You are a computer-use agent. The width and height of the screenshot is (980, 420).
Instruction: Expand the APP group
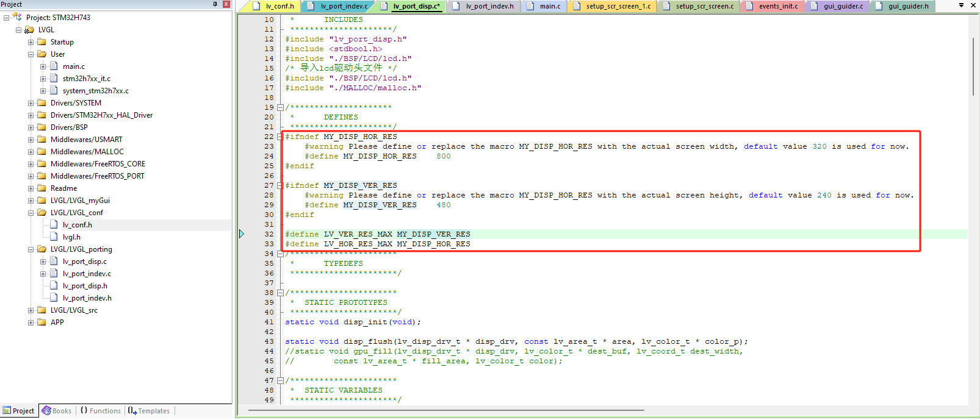pos(31,322)
